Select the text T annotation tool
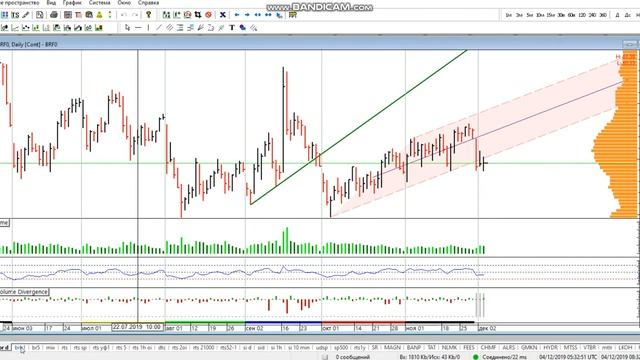Image resolution: width=640 pixels, height=360 pixels. pos(232,28)
